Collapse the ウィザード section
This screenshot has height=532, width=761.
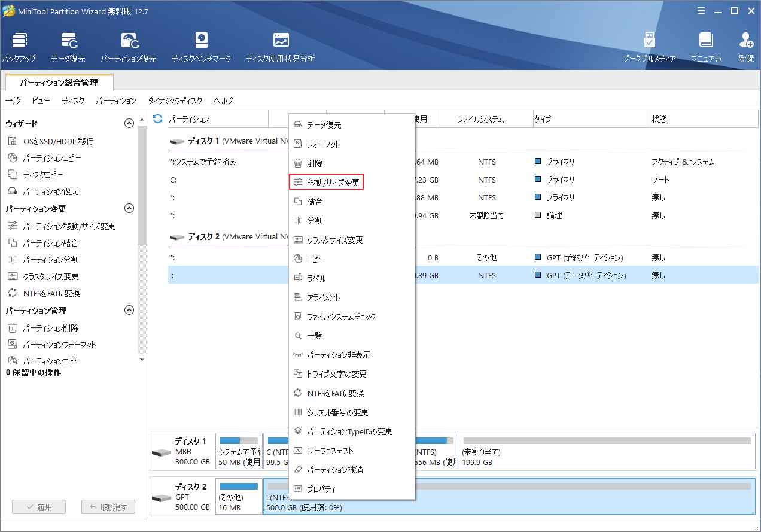click(129, 123)
